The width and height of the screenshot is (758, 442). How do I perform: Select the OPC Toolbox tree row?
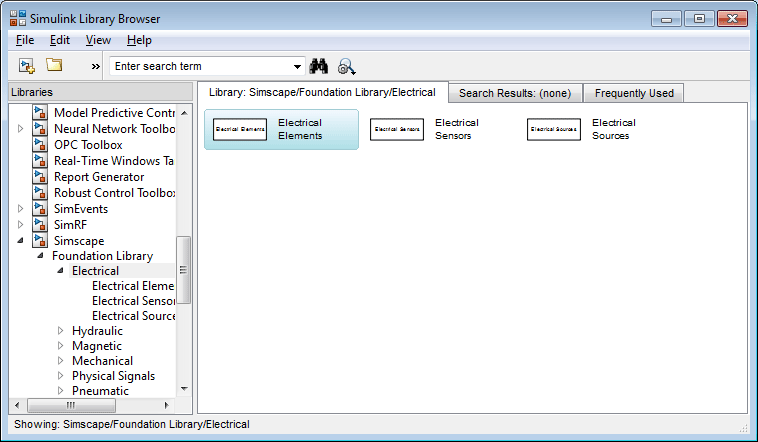pos(88,145)
